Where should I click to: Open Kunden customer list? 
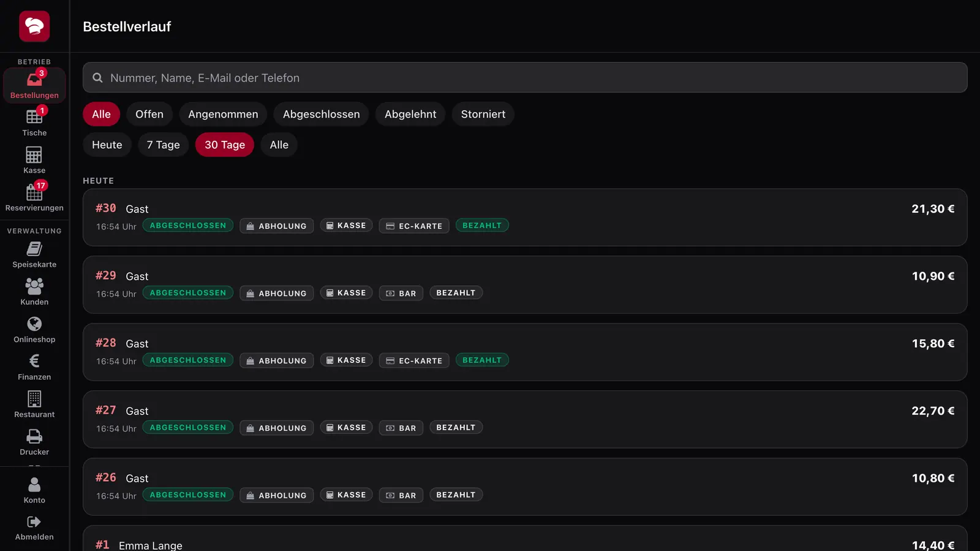pyautogui.click(x=34, y=292)
